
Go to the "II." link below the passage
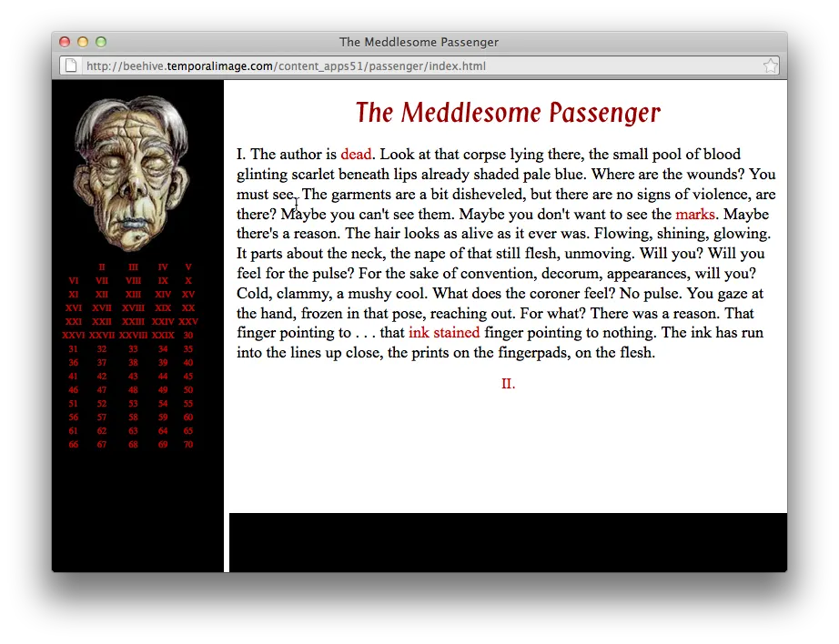point(508,384)
